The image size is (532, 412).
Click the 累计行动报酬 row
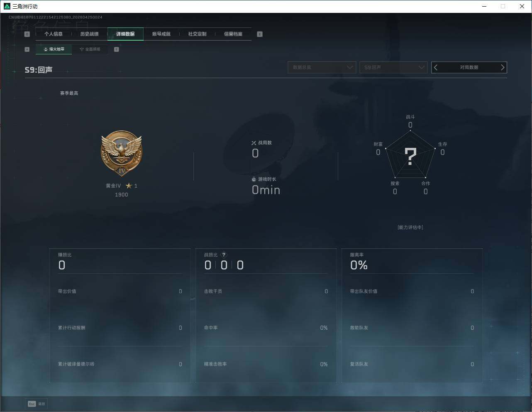click(120, 328)
